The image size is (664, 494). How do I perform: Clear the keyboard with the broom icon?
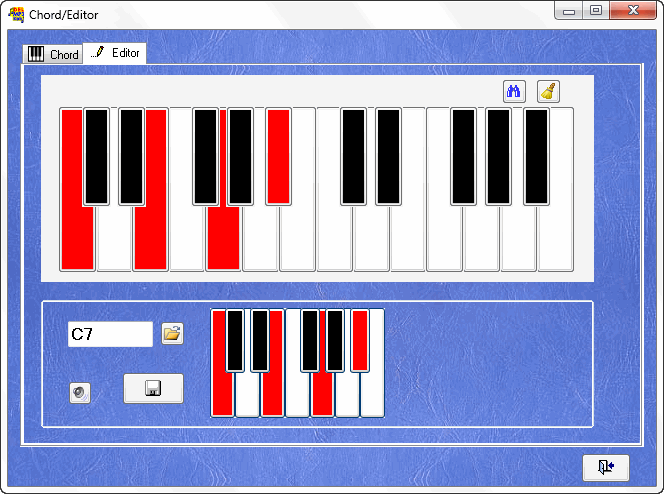click(548, 91)
